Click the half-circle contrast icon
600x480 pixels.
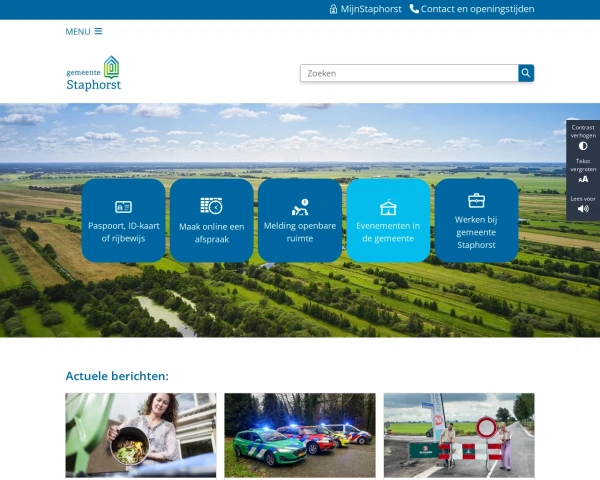click(583, 146)
